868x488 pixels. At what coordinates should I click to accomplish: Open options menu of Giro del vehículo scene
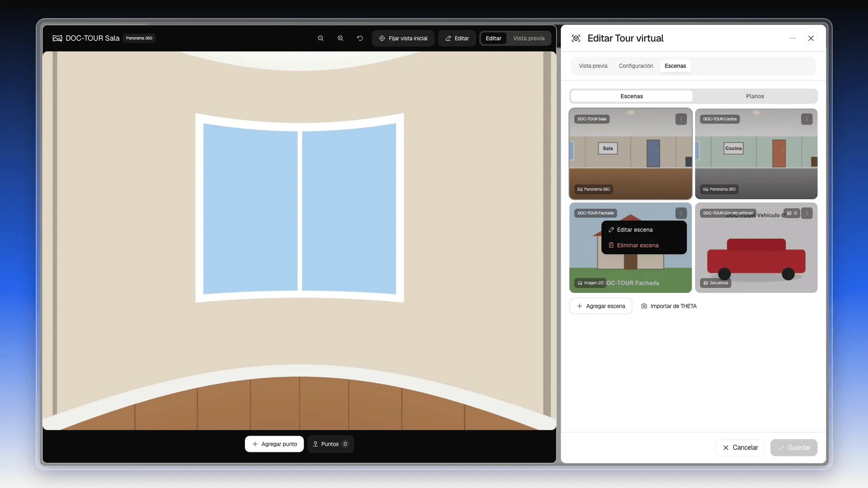(x=807, y=213)
